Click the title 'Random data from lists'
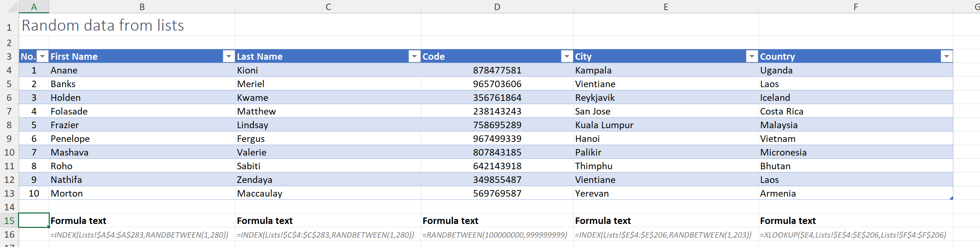The width and height of the screenshot is (980, 247). (x=103, y=25)
